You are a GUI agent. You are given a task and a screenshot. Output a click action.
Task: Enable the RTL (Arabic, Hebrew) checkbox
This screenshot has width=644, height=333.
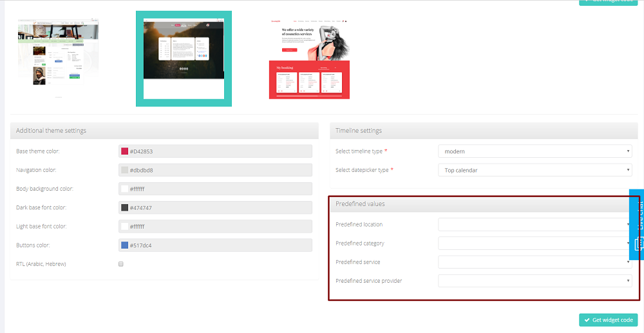120,264
